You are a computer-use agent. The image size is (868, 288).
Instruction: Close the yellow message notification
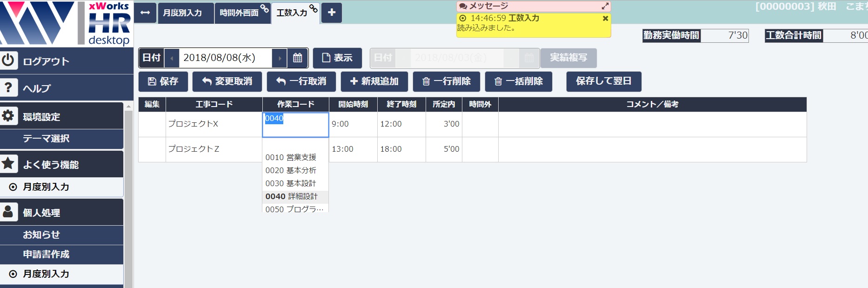[x=605, y=19]
